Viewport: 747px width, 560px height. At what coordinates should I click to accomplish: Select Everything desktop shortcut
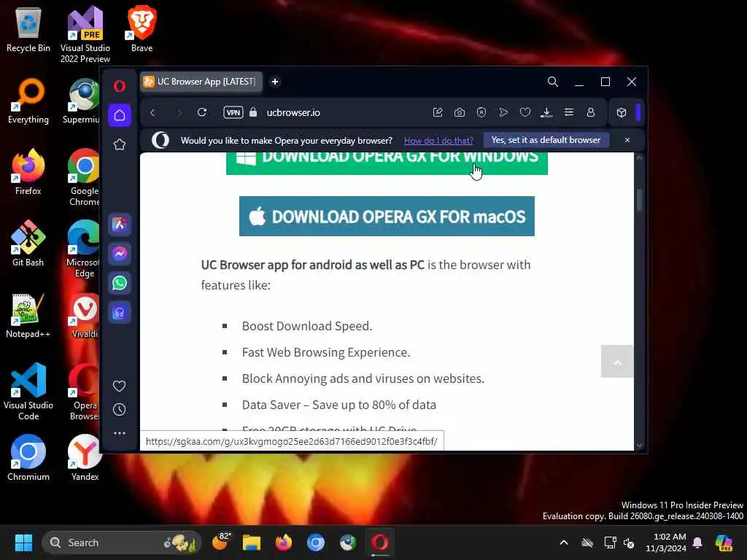[x=28, y=101]
